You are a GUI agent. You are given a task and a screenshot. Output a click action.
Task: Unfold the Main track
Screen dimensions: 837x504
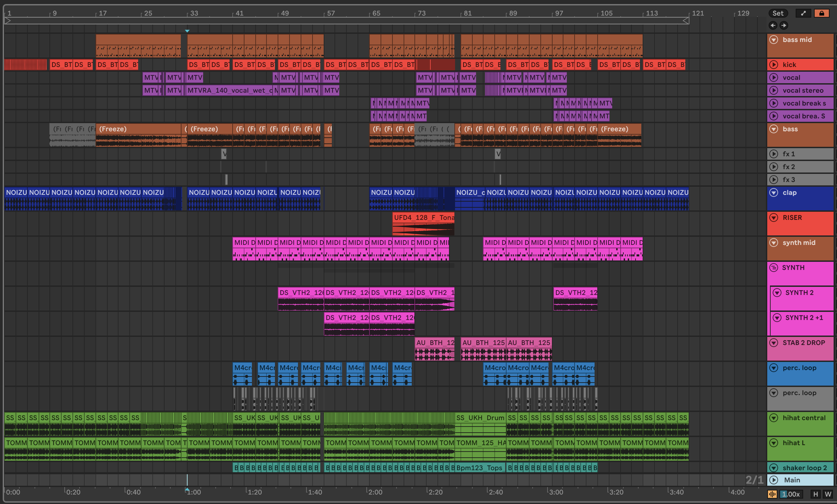coord(773,480)
